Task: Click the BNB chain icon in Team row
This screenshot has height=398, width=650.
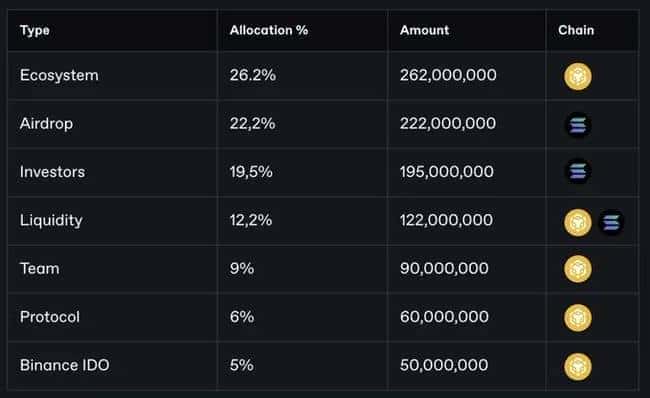Action: coord(577,269)
